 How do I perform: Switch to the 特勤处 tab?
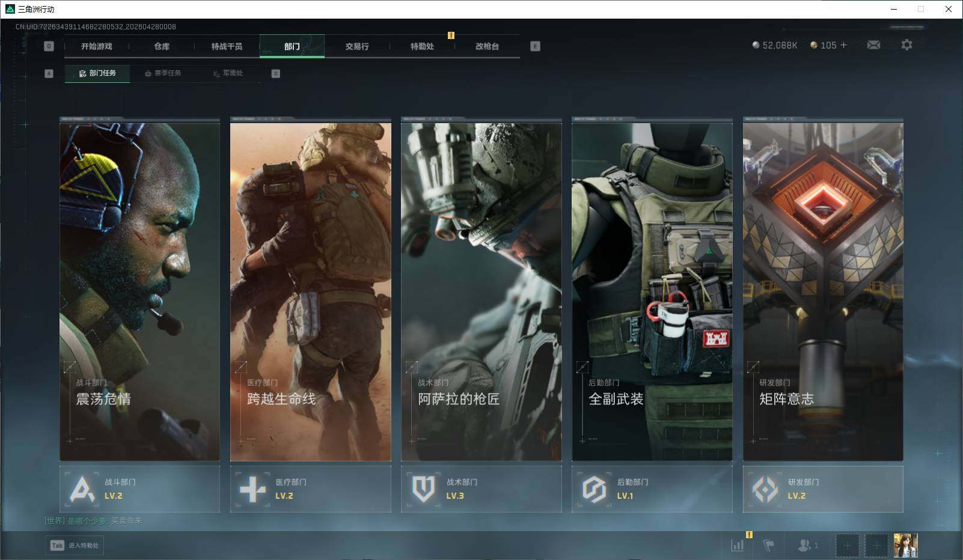[422, 46]
